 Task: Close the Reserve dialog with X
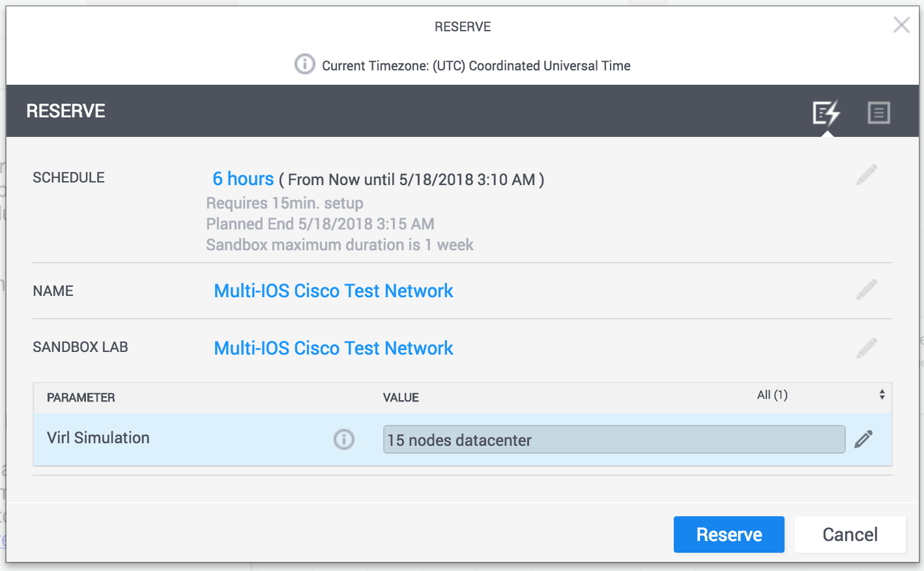[x=902, y=25]
